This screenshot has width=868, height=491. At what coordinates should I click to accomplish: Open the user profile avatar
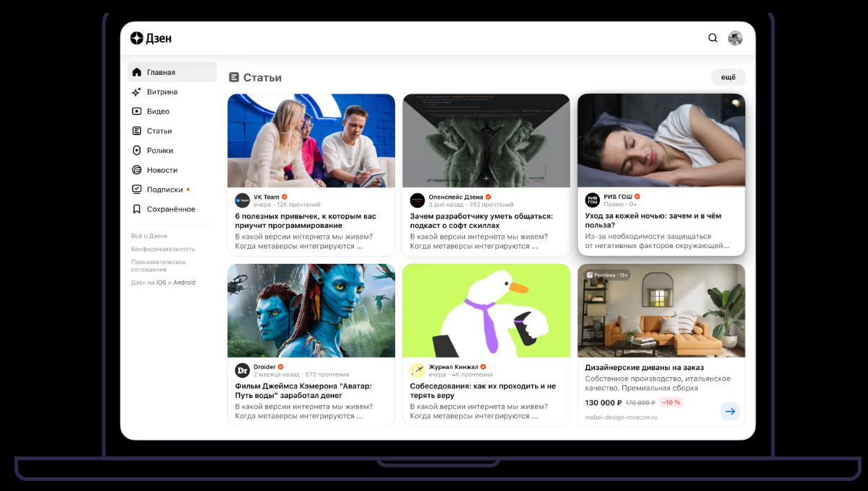tap(735, 38)
